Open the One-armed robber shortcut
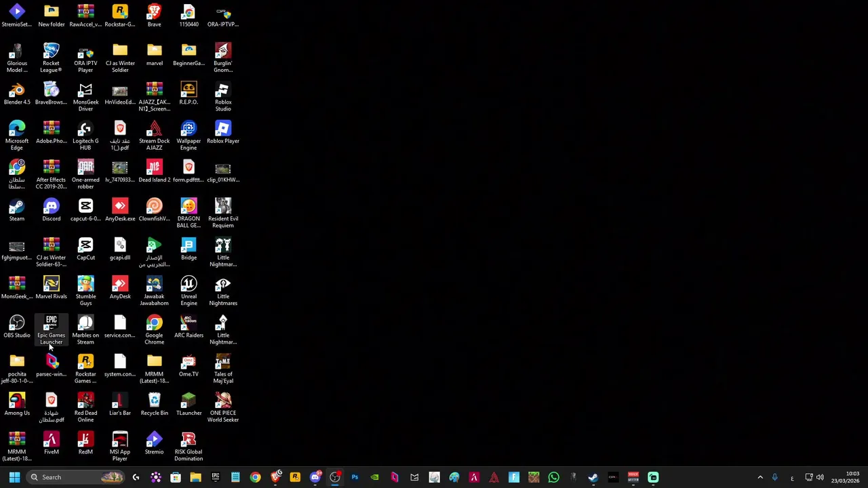 pos(85,174)
